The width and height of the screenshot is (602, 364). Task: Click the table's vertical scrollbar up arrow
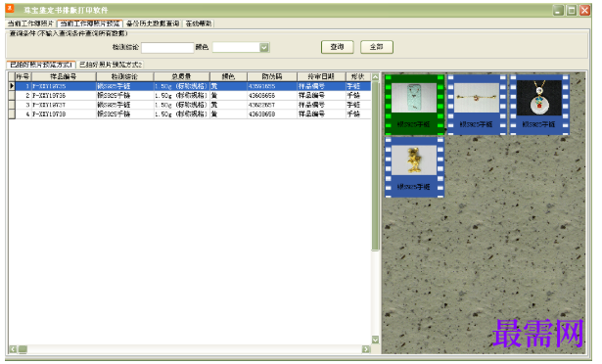(375, 77)
